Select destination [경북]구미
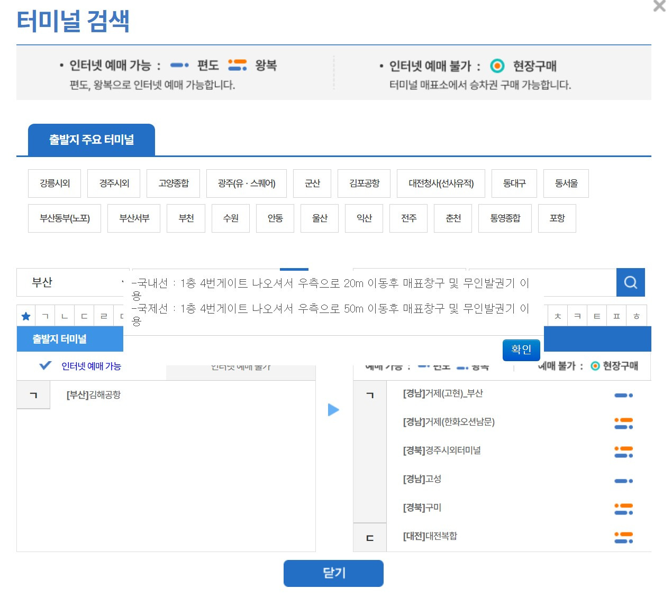 pos(422,508)
